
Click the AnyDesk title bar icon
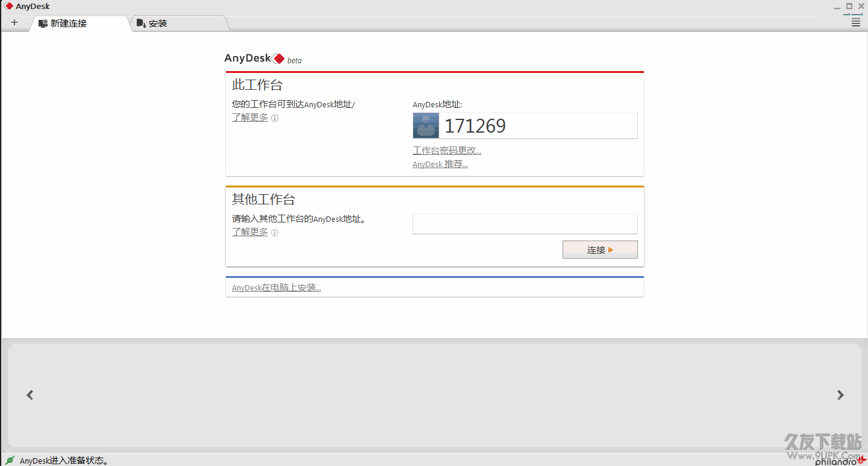9,6
